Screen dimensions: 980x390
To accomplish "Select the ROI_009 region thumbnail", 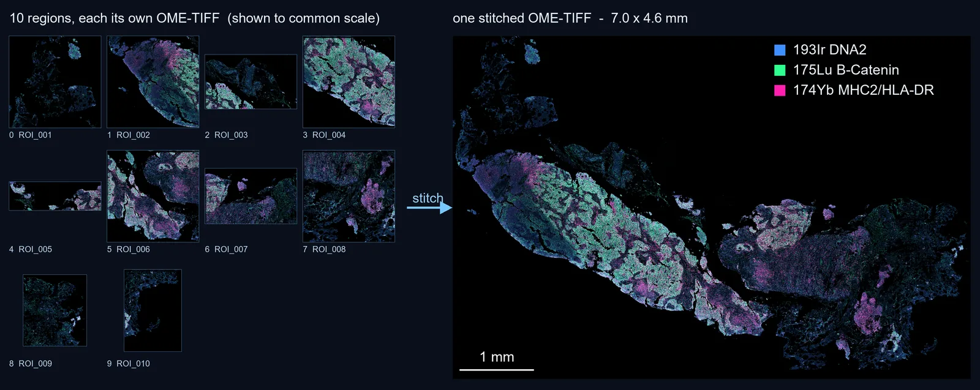I will tap(55, 310).
